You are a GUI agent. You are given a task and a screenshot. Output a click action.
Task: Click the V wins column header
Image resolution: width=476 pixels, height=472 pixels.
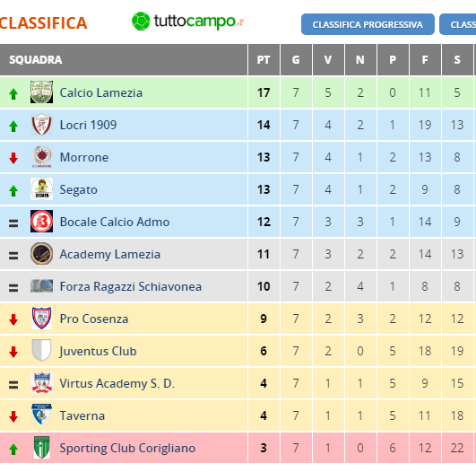[x=328, y=59]
